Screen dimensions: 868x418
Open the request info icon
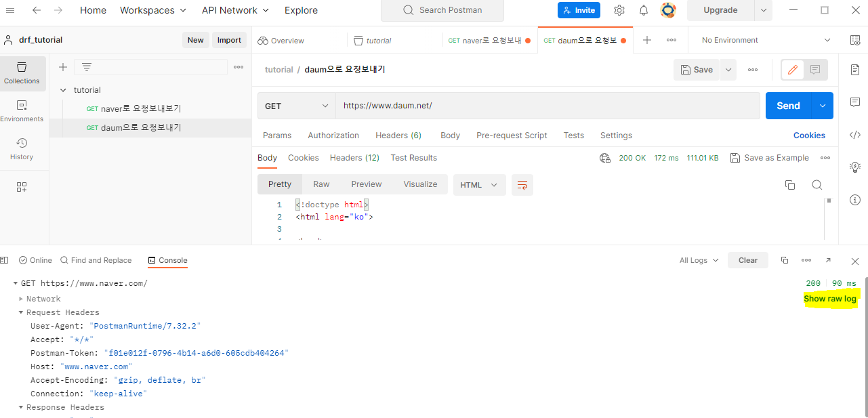(x=855, y=199)
